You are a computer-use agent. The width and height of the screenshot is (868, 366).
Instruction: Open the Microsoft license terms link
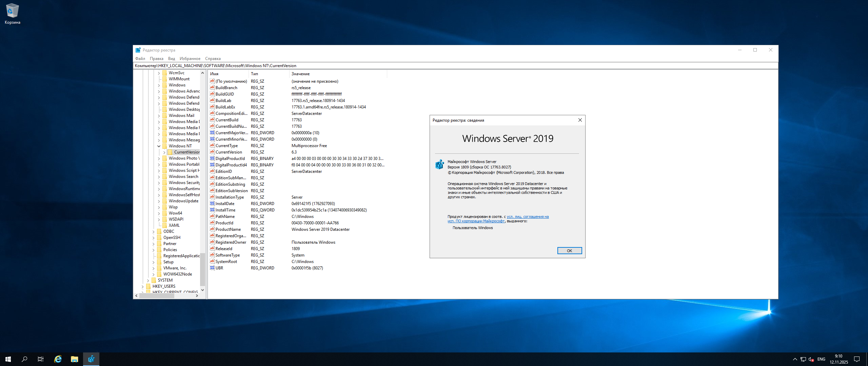pyautogui.click(x=528, y=217)
